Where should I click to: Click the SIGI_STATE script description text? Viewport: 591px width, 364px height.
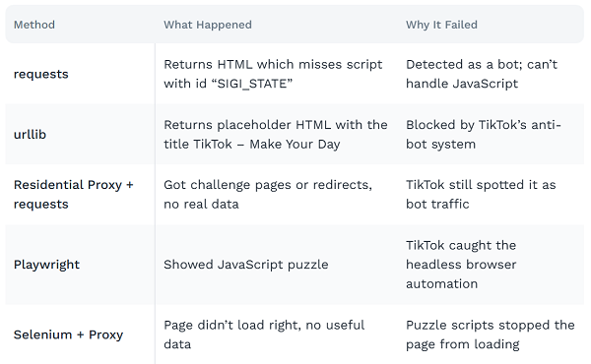pos(229,84)
